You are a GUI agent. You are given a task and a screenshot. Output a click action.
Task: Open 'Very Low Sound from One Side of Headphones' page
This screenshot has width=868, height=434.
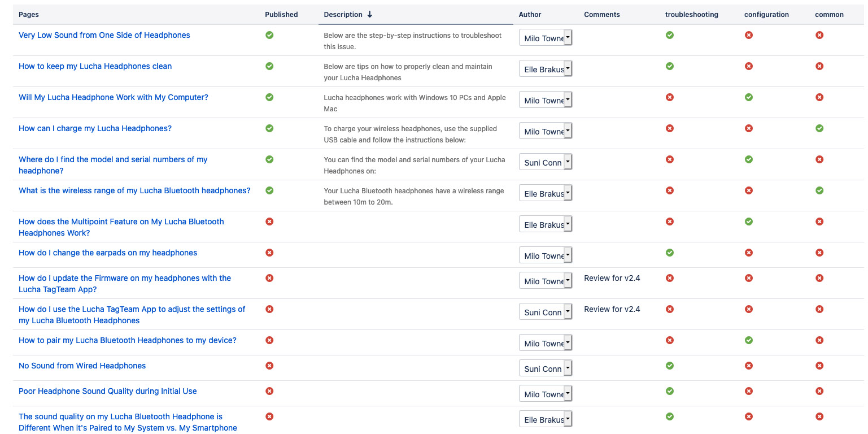[104, 35]
